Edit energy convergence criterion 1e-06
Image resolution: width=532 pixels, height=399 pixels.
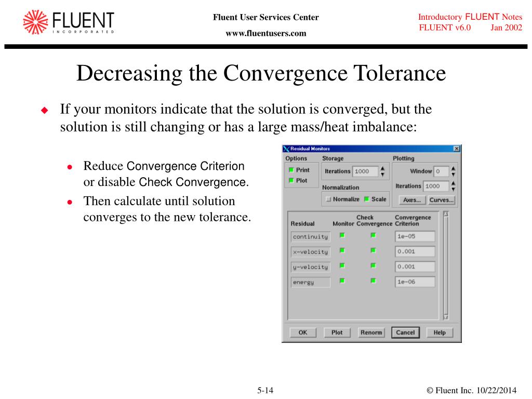coord(415,282)
